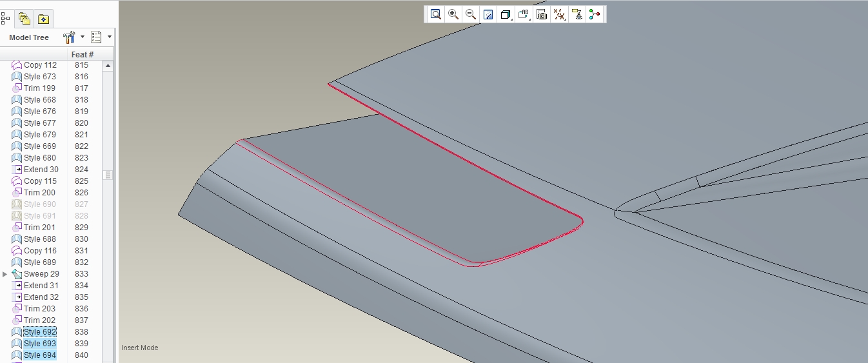The image size is (868, 363).
Task: Click the Repaint screen icon
Action: [x=488, y=14]
